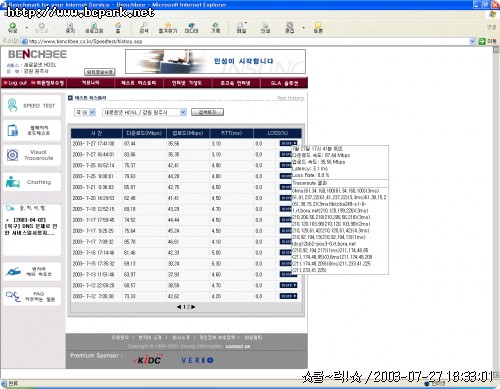Image resolution: width=500 pixels, height=389 pixels.
Task: Open the SPEED TEST sidebar item
Action: tap(32, 106)
